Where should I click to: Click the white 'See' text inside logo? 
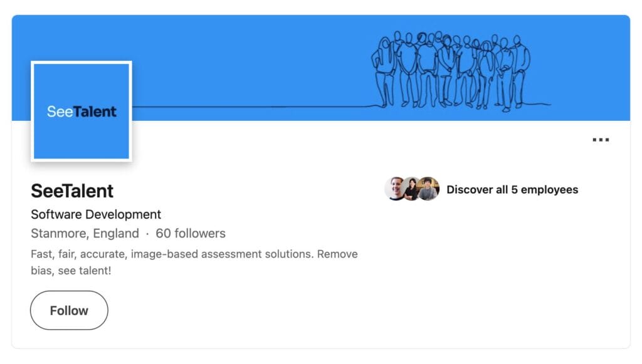60,112
